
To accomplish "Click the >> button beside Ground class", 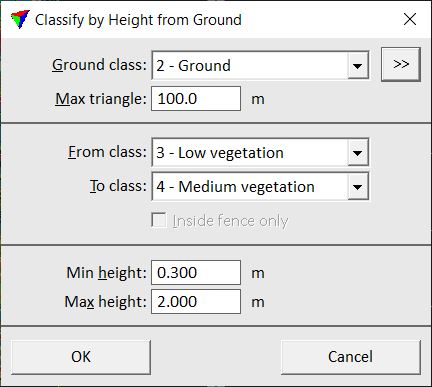I will coord(401,64).
